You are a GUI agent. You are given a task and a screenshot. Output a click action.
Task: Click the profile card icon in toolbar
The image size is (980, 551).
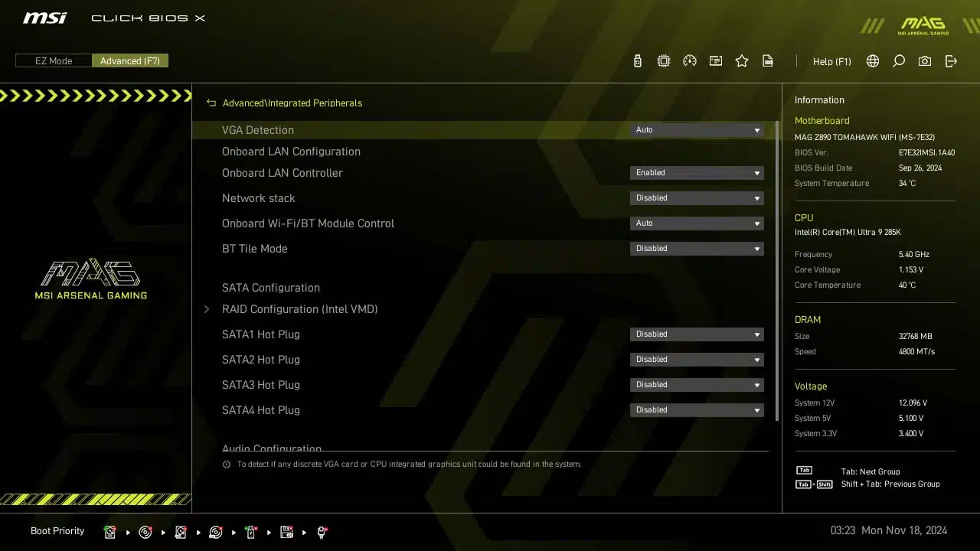point(716,61)
